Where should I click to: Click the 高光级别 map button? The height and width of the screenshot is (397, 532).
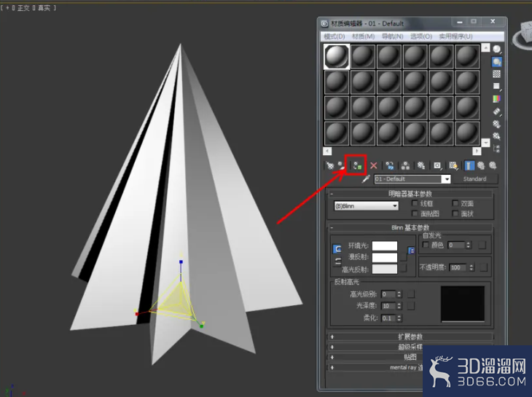411,294
